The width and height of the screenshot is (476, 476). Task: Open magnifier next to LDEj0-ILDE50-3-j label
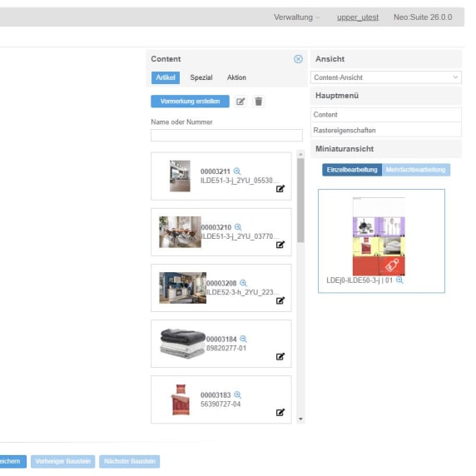399,280
